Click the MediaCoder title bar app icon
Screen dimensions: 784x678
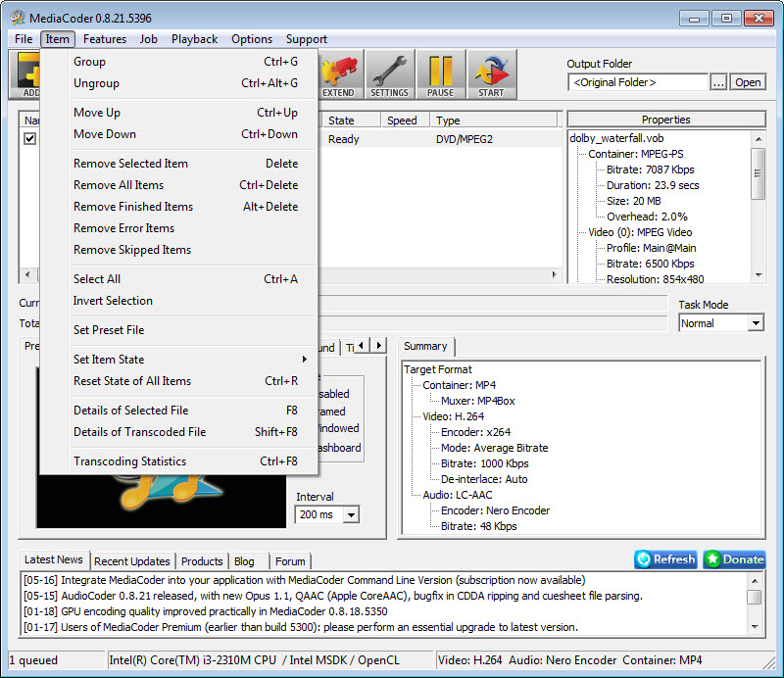tap(17, 18)
